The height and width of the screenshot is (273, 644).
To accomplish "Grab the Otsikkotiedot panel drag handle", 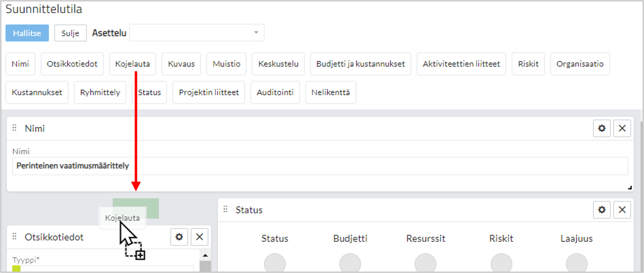I will click(15, 236).
